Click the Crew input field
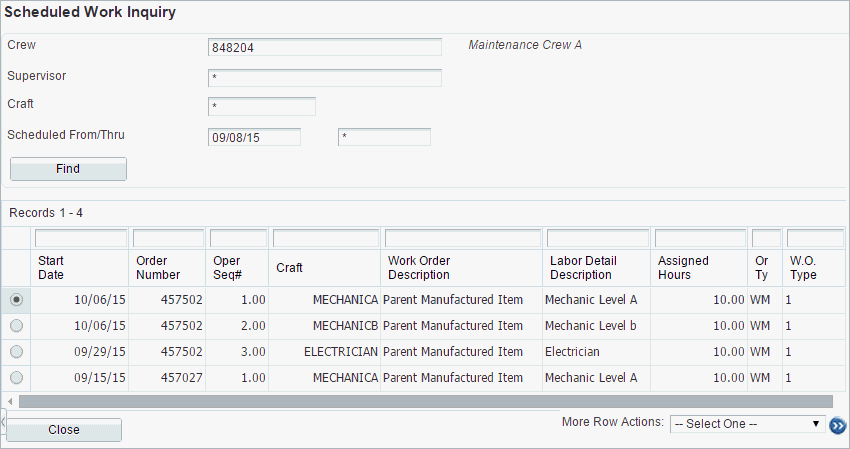The image size is (850, 449). click(x=325, y=47)
